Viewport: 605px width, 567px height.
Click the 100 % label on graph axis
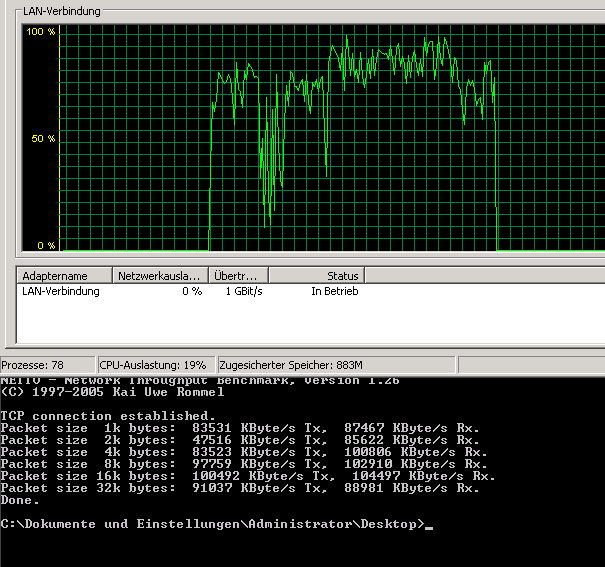click(x=41, y=32)
